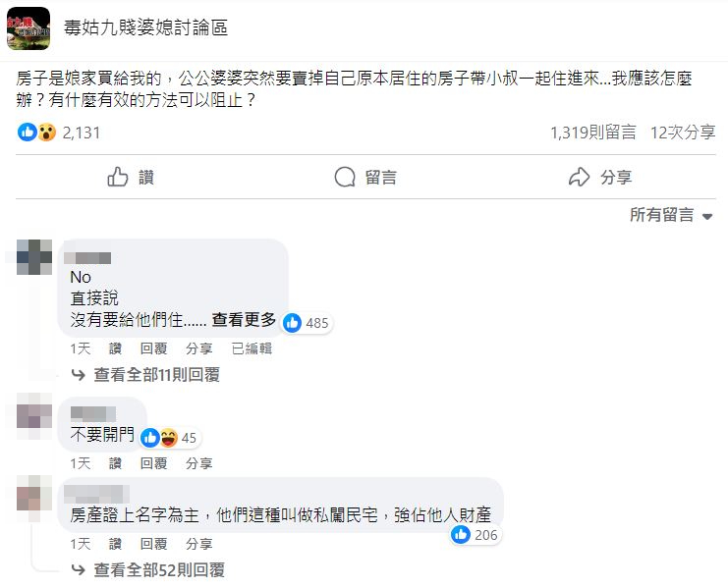Screen dimensions: 728x588
Task: Expand the comment with 查看更多
Action: pos(244,320)
